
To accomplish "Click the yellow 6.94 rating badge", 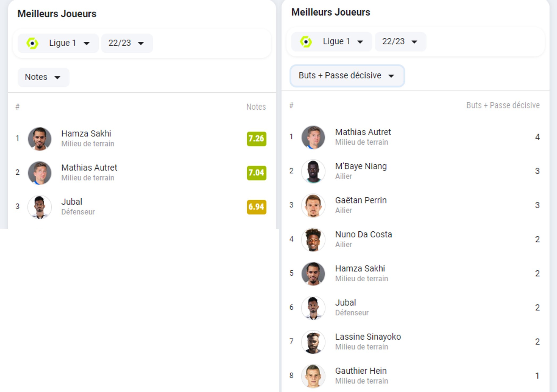I will click(x=256, y=207).
